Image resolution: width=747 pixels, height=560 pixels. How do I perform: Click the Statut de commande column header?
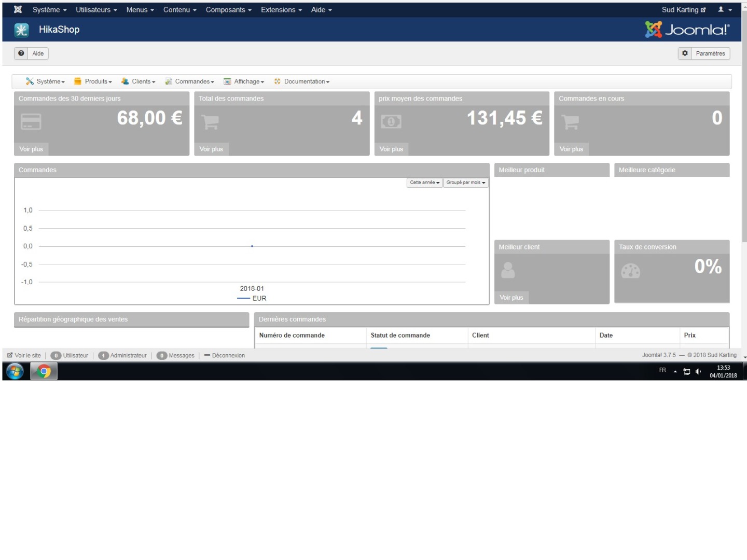[400, 335]
